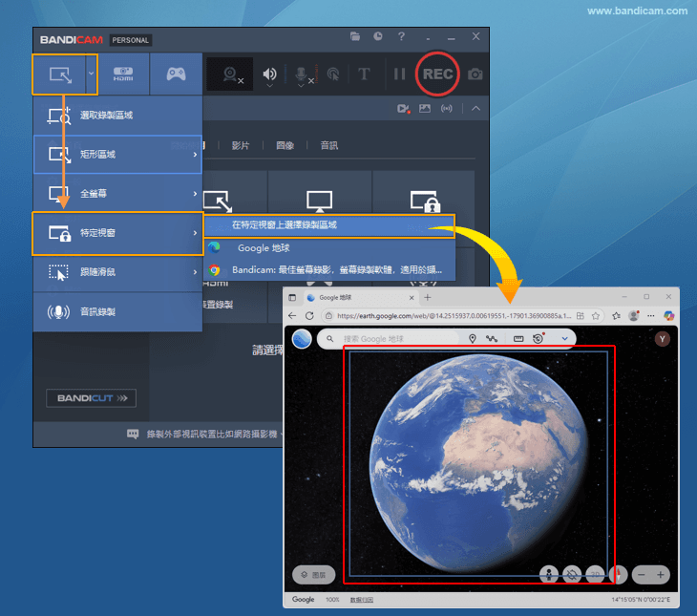Switch to the 音訊 tab
Screen dimensions: 697x616
click(x=329, y=145)
